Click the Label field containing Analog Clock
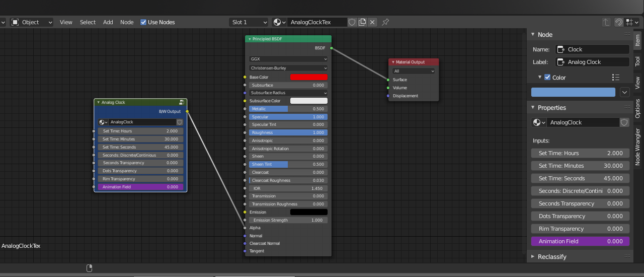Image resolution: width=644 pixels, height=277 pixels. (592, 62)
